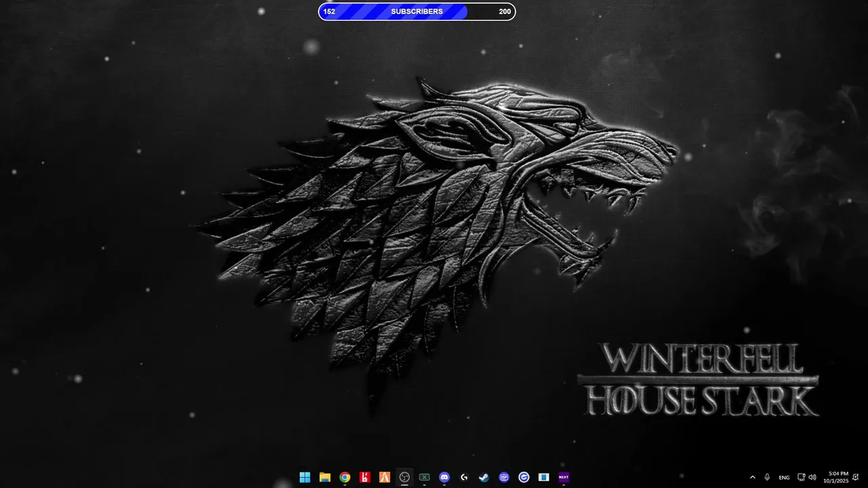Open Logitech G HUB from the taskbar
The image size is (868, 488).
pyautogui.click(x=464, y=477)
